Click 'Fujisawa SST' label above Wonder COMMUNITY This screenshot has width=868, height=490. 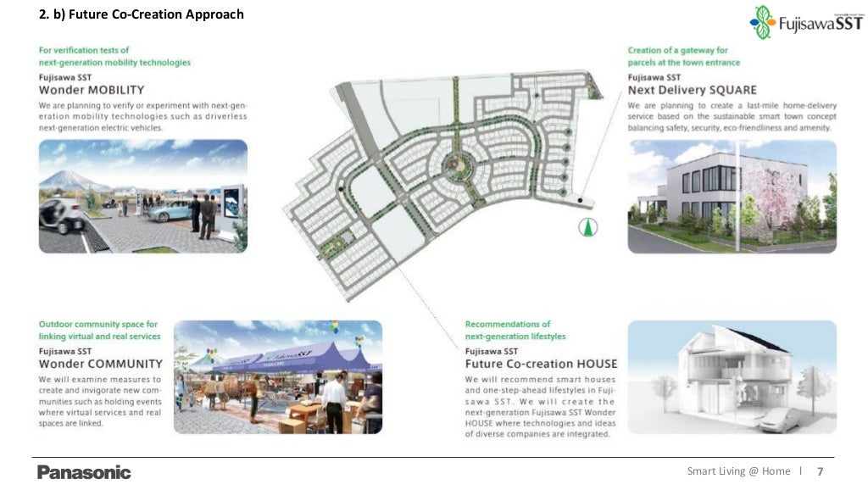tap(64, 351)
